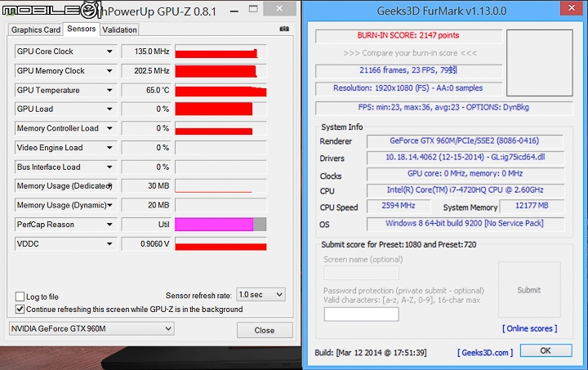Click the VDDC voltage graph
Viewport: 588px width, 370px height.
click(220, 243)
